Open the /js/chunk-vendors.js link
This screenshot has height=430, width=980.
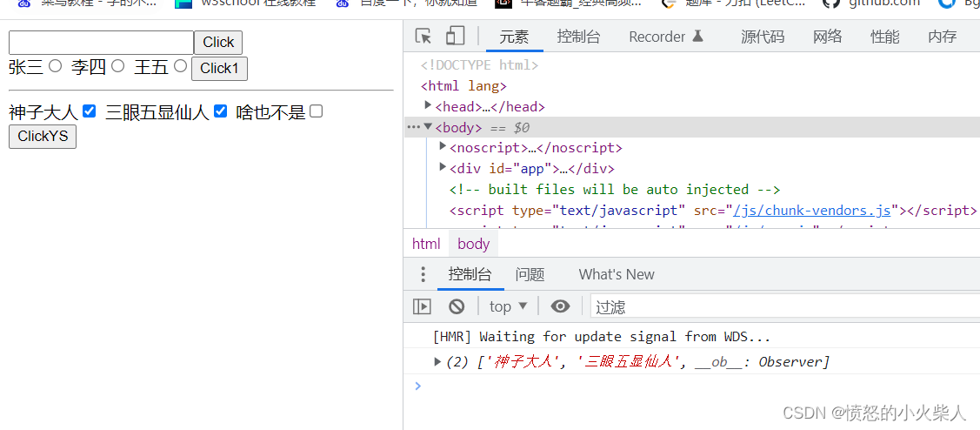812,211
